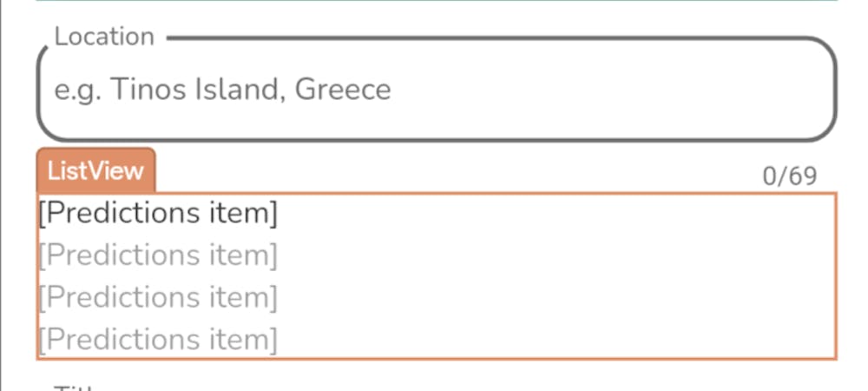
Task: Pick the third Predictions item in list
Action: (x=158, y=297)
